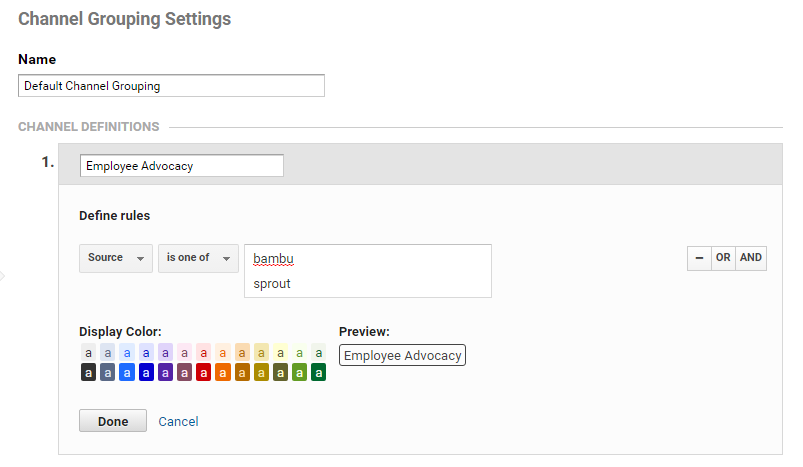Pick the light tan swatch with brown letter

point(242,352)
